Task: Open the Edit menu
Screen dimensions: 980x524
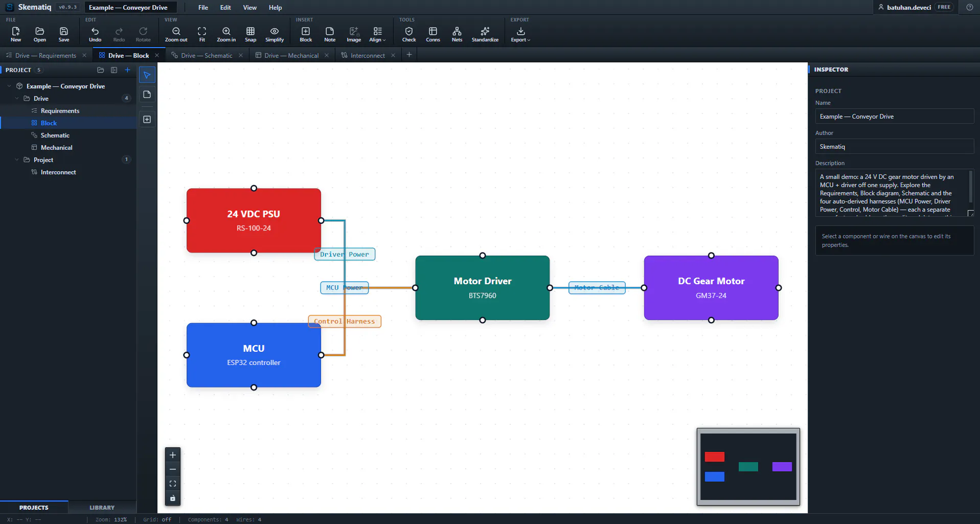Action: click(225, 8)
